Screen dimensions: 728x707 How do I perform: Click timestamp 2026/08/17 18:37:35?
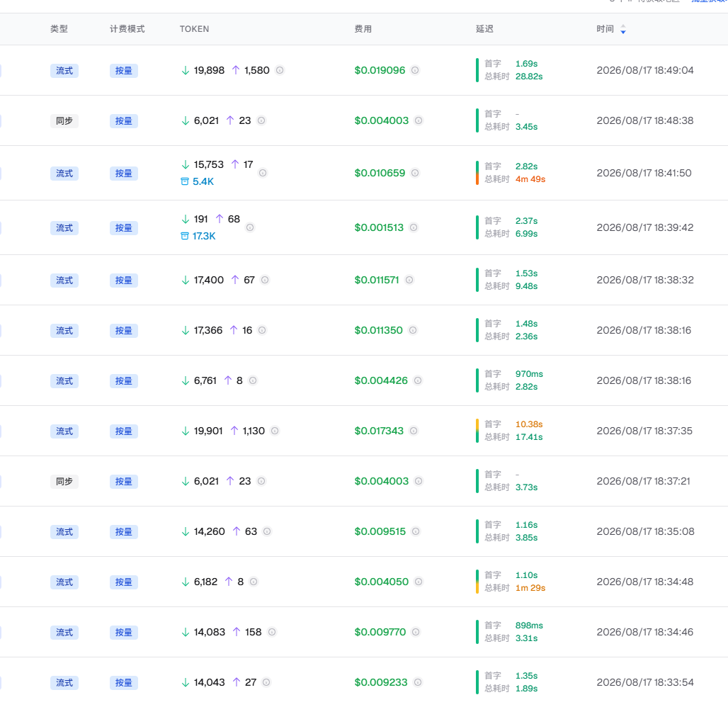coord(644,431)
